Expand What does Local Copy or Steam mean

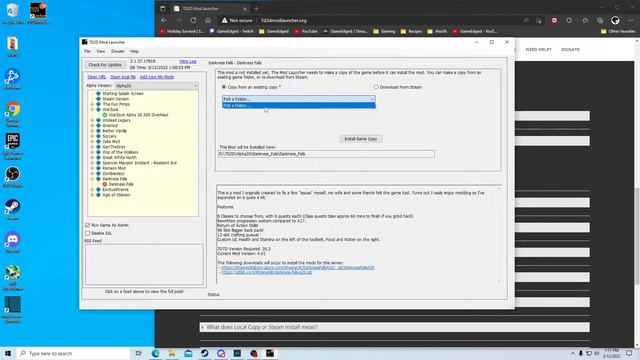395,327
